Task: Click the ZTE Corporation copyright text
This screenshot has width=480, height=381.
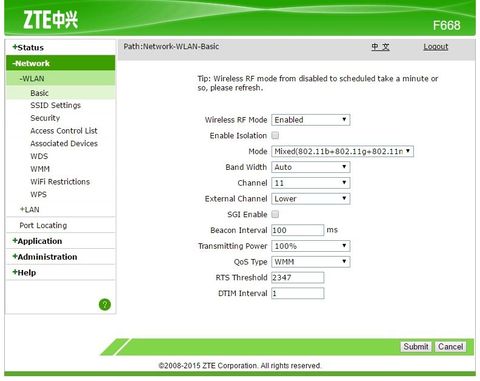Action: (x=240, y=366)
